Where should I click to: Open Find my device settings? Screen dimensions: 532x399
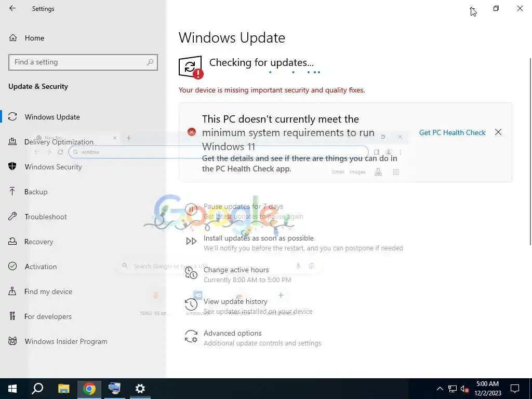point(48,291)
